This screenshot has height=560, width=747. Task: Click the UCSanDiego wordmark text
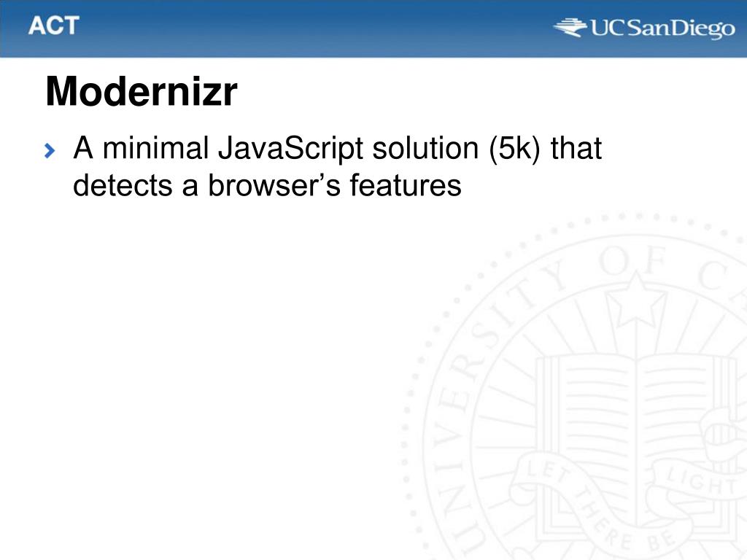[x=662, y=28]
